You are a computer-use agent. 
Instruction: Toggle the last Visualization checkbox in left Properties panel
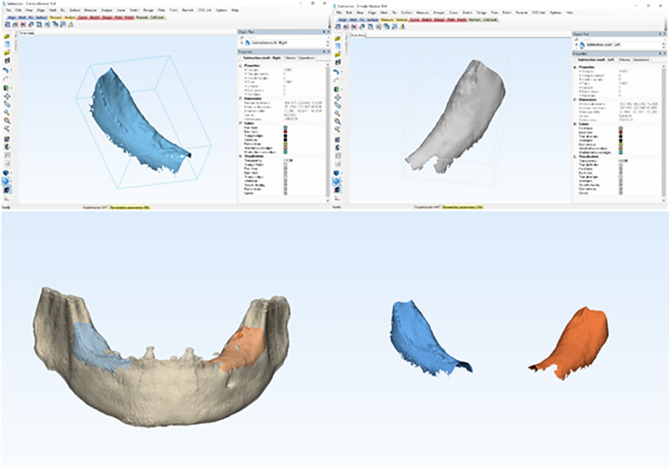coord(285,193)
